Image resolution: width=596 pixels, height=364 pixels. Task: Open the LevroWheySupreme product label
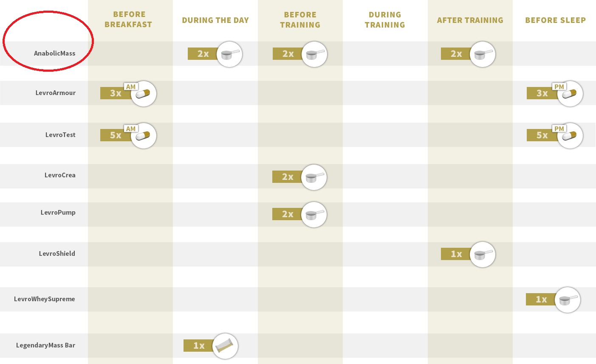pyautogui.click(x=45, y=299)
